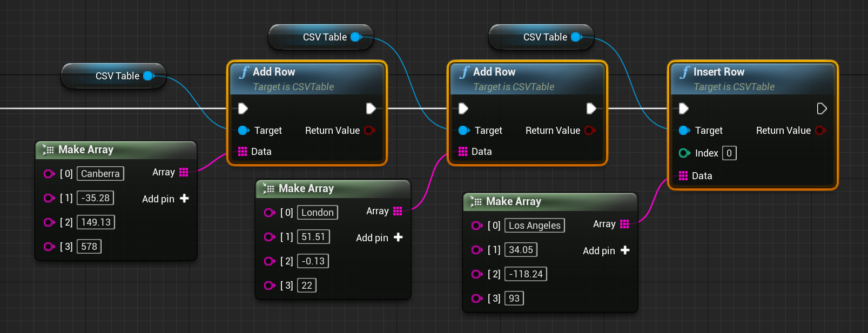Click the Insert Row output execution pin

[822, 108]
